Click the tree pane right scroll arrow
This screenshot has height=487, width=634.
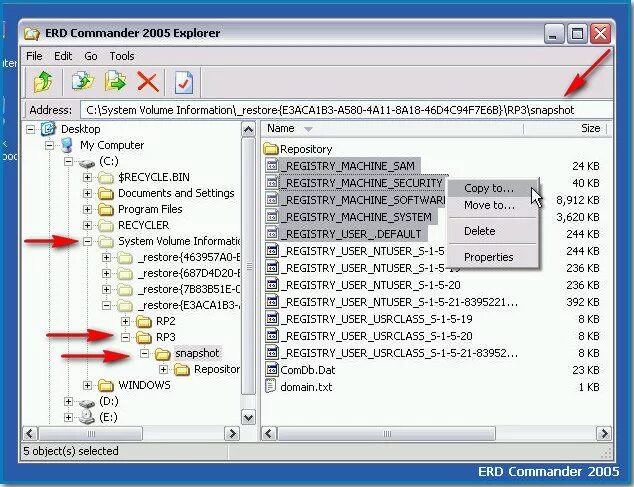tap(232, 434)
